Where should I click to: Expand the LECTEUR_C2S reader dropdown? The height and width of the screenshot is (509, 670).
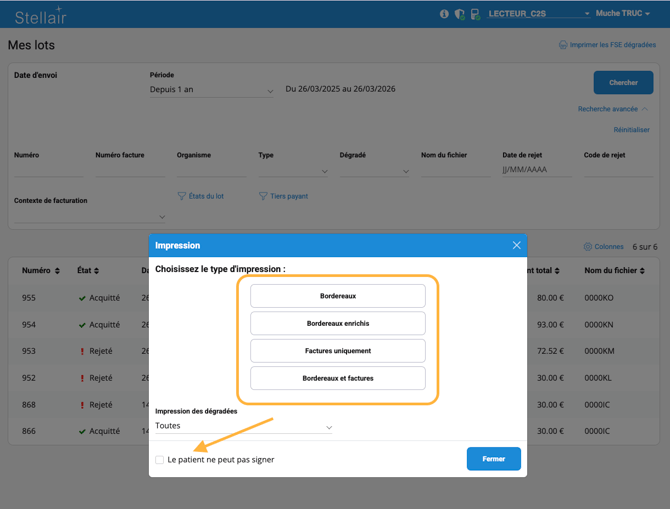click(587, 14)
